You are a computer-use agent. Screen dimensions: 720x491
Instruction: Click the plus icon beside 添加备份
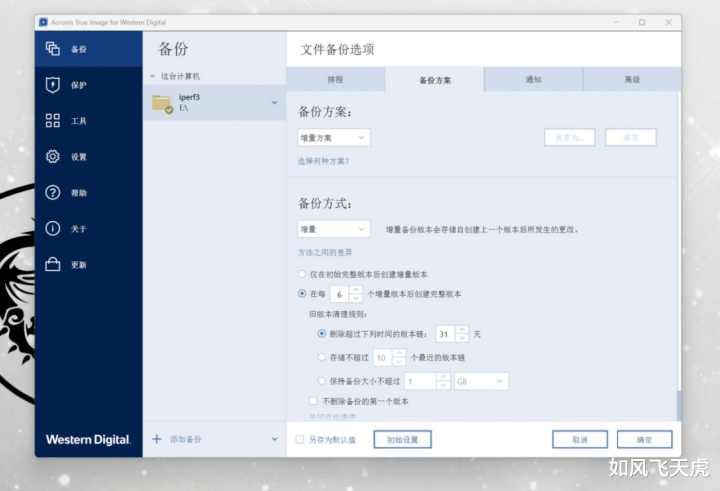point(157,439)
